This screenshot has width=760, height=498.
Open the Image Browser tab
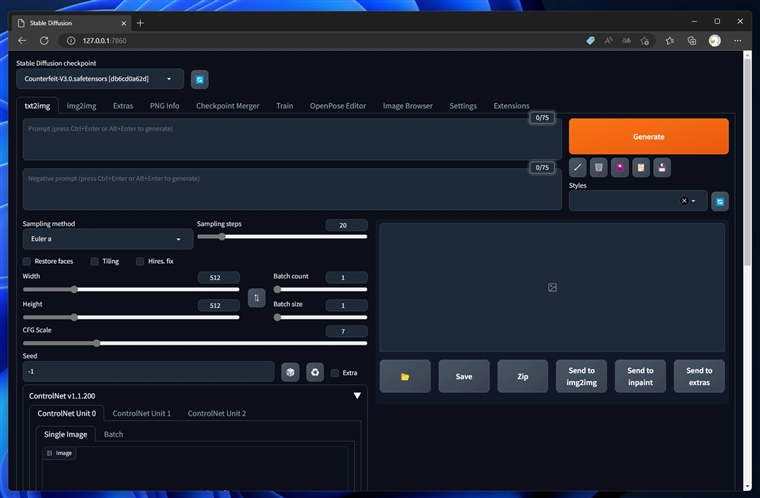coord(408,106)
